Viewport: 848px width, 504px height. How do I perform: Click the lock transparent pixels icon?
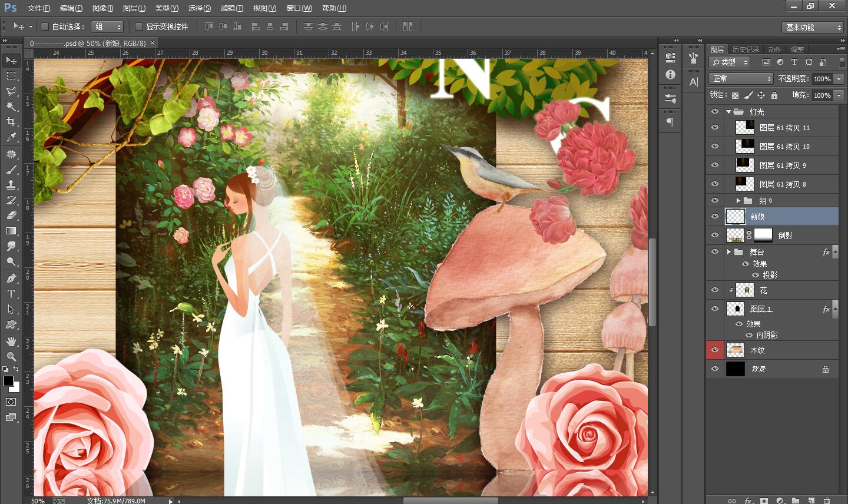pos(735,95)
